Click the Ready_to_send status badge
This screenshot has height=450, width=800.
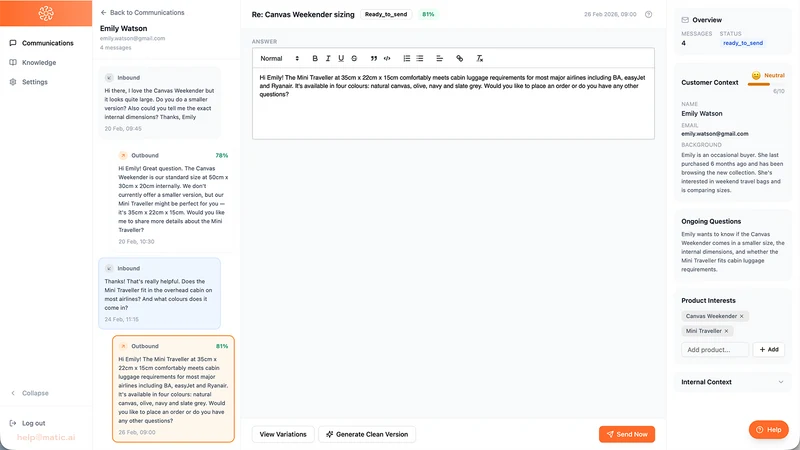[x=386, y=14]
